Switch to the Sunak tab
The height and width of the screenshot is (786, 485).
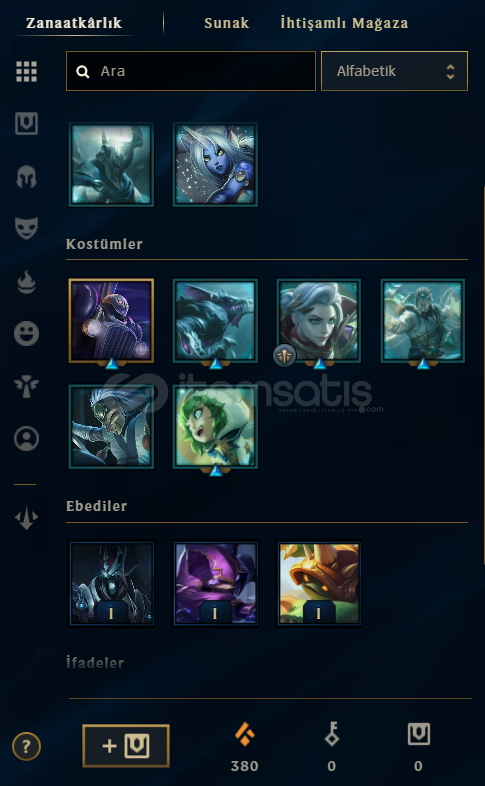click(x=226, y=23)
